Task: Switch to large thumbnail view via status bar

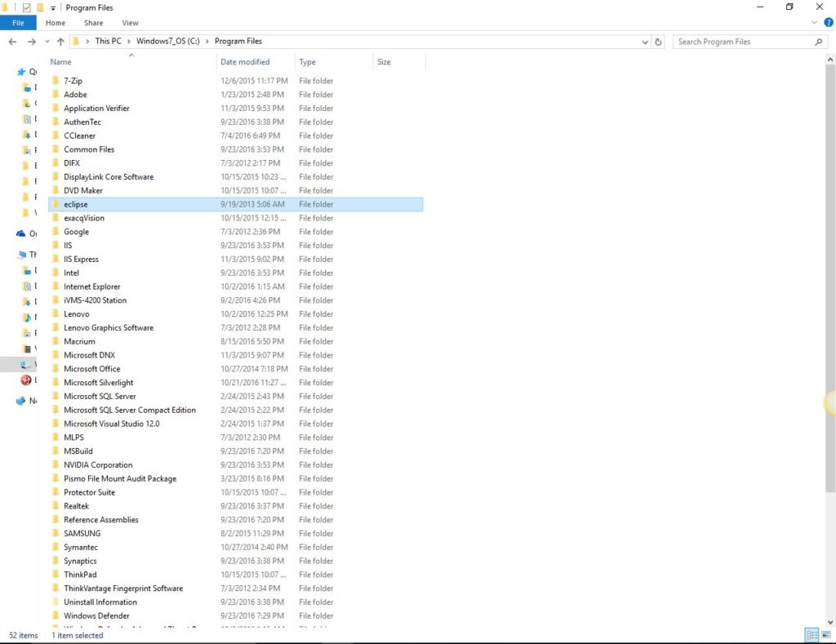Action: click(826, 635)
